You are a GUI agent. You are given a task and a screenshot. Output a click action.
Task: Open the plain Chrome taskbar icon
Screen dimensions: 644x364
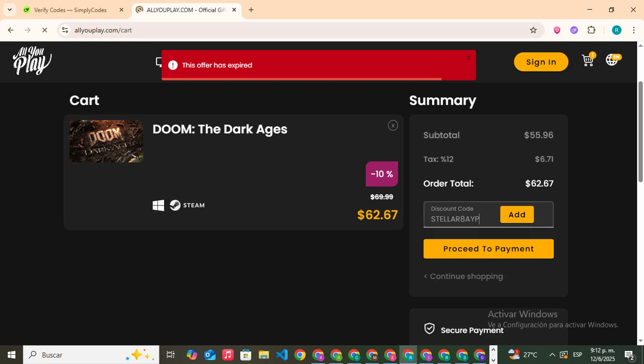click(300, 355)
